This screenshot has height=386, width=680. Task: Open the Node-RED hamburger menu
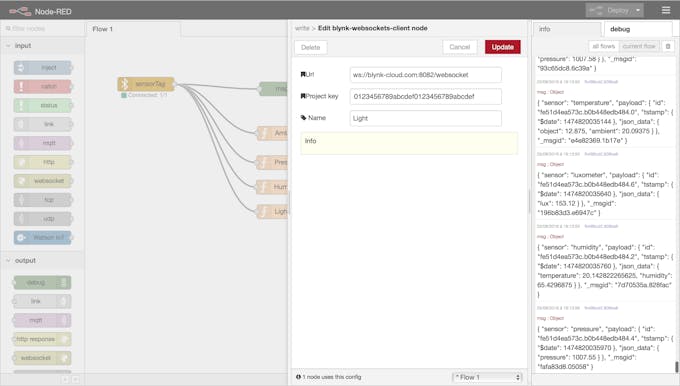pos(666,10)
